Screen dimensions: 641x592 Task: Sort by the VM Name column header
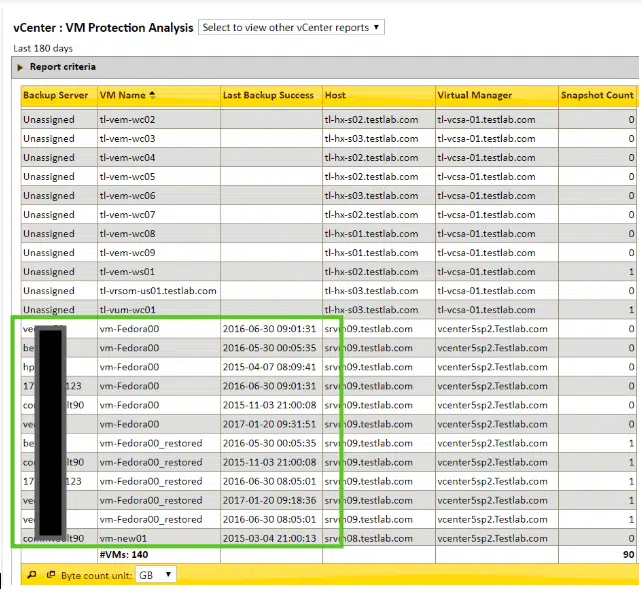point(123,95)
